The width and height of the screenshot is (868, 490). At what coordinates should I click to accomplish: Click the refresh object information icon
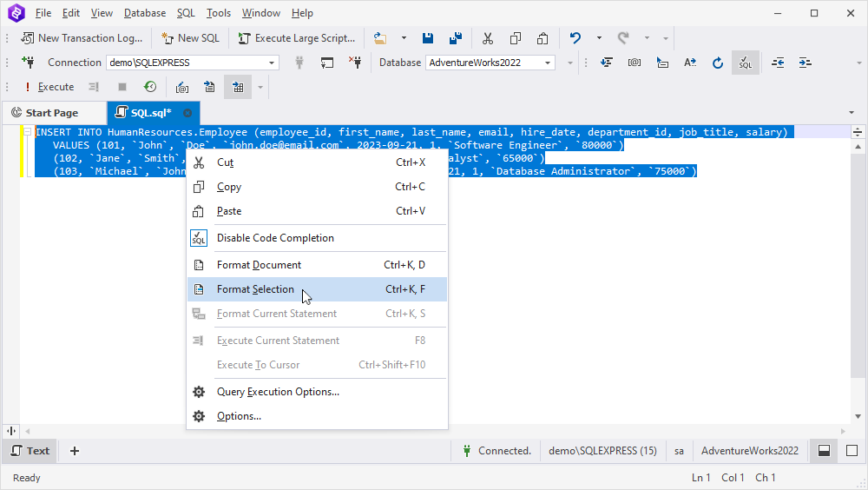718,63
